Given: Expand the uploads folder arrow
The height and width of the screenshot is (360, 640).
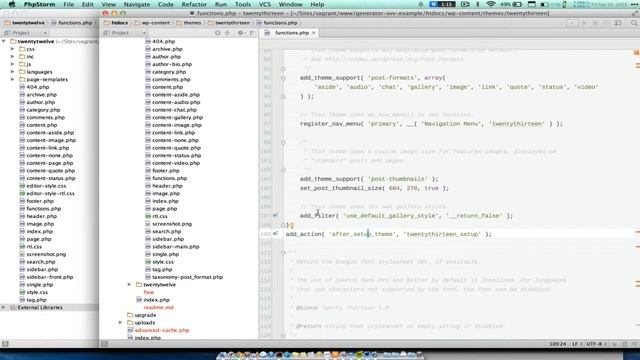Looking at the screenshot, I should click(120, 322).
